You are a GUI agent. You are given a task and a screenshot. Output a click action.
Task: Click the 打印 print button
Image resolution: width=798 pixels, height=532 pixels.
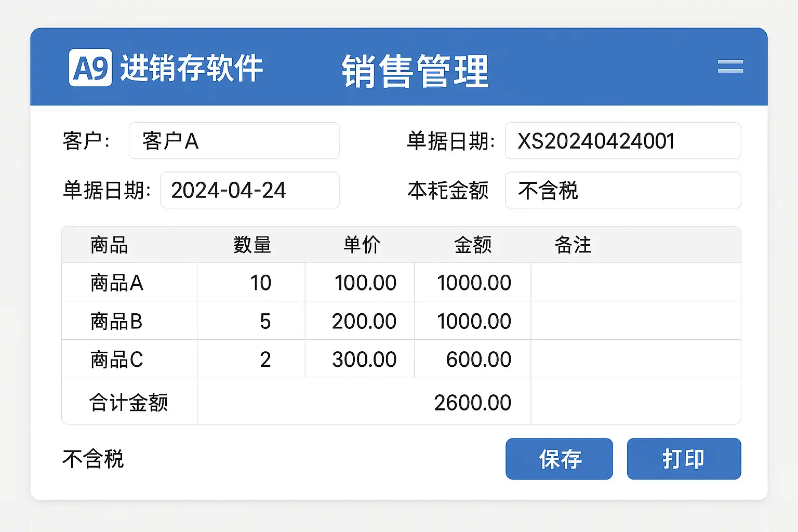pos(684,459)
